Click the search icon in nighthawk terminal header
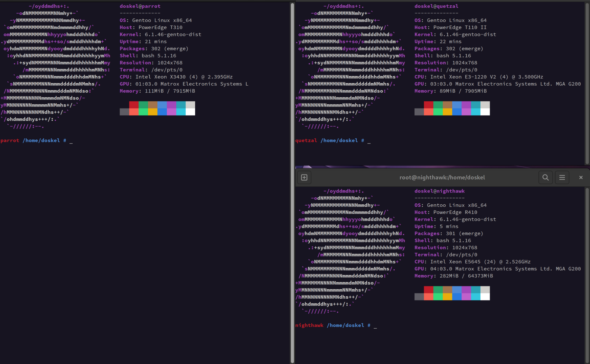 point(546,177)
